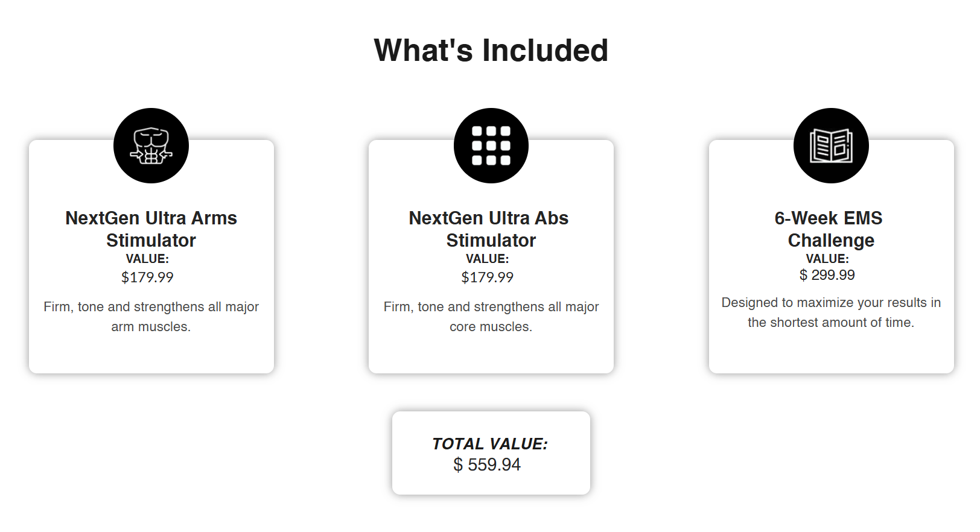
Task: Click the $ 299.99 EMS Challenge value
Action: 827,275
